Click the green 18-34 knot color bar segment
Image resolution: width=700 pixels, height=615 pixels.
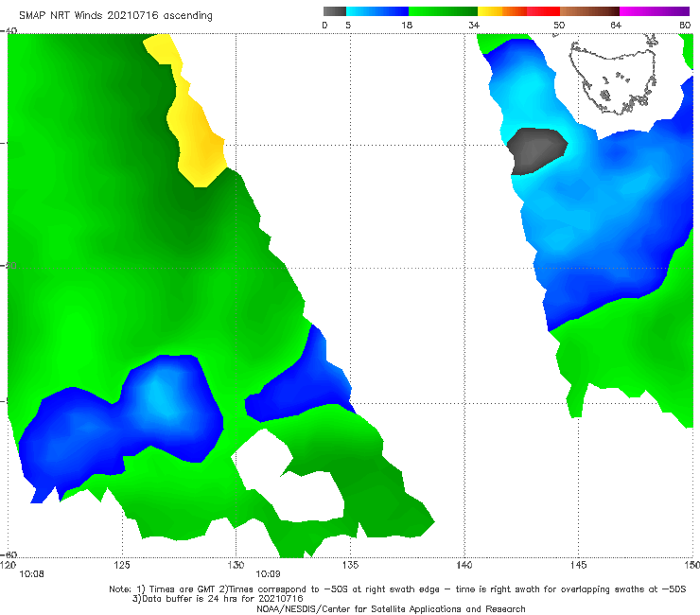(443, 11)
